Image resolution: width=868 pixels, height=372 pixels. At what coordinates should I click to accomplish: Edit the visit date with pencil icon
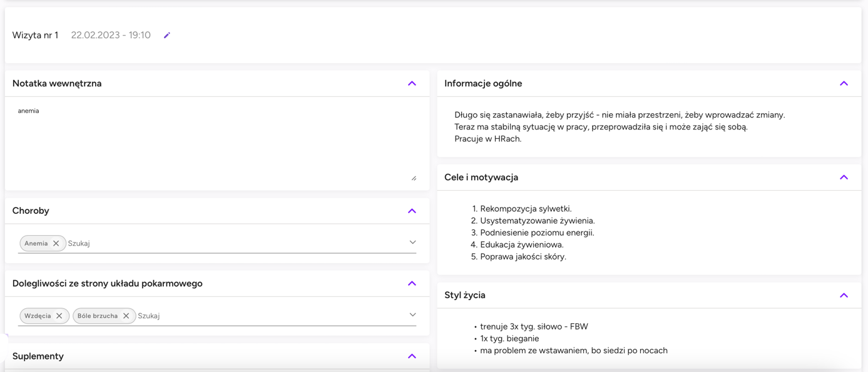tap(166, 36)
